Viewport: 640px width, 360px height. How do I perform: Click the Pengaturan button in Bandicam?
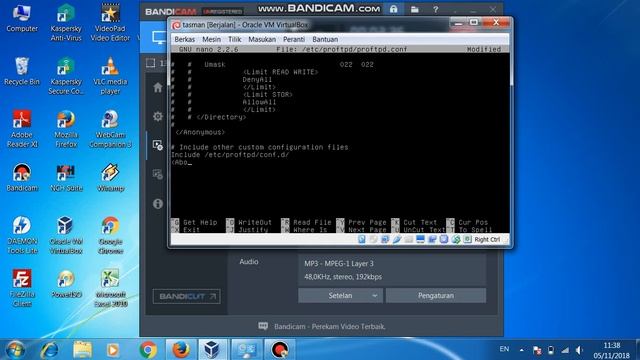[436, 296]
